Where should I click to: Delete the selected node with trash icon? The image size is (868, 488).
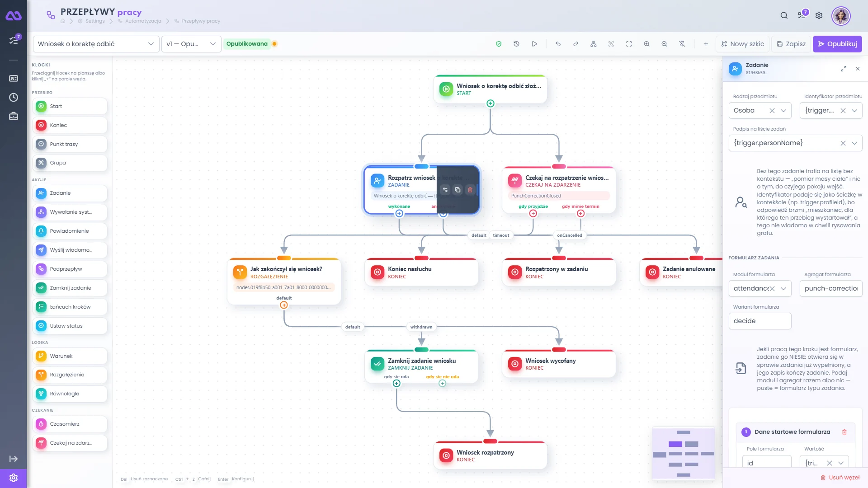(x=470, y=190)
